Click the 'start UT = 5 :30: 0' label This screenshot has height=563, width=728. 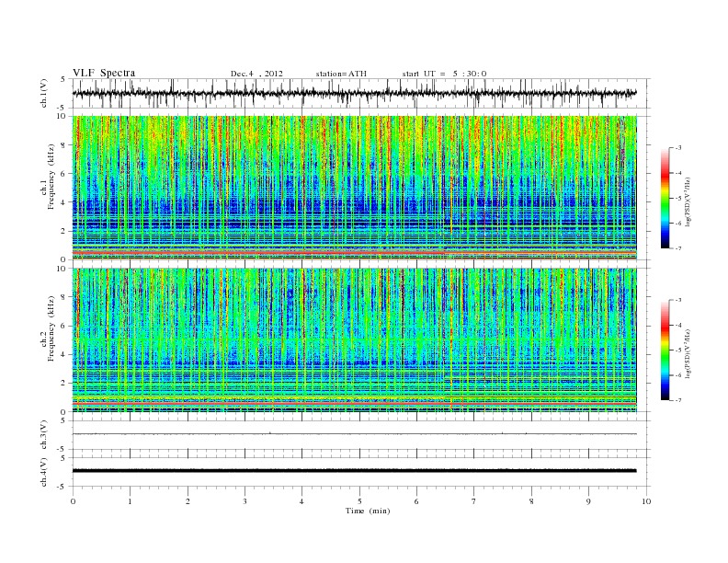444,74
